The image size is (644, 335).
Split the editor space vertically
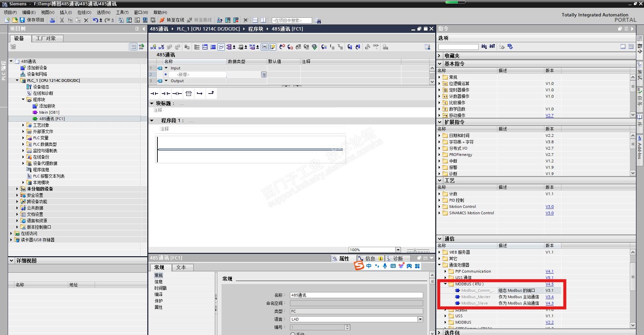click(x=263, y=20)
